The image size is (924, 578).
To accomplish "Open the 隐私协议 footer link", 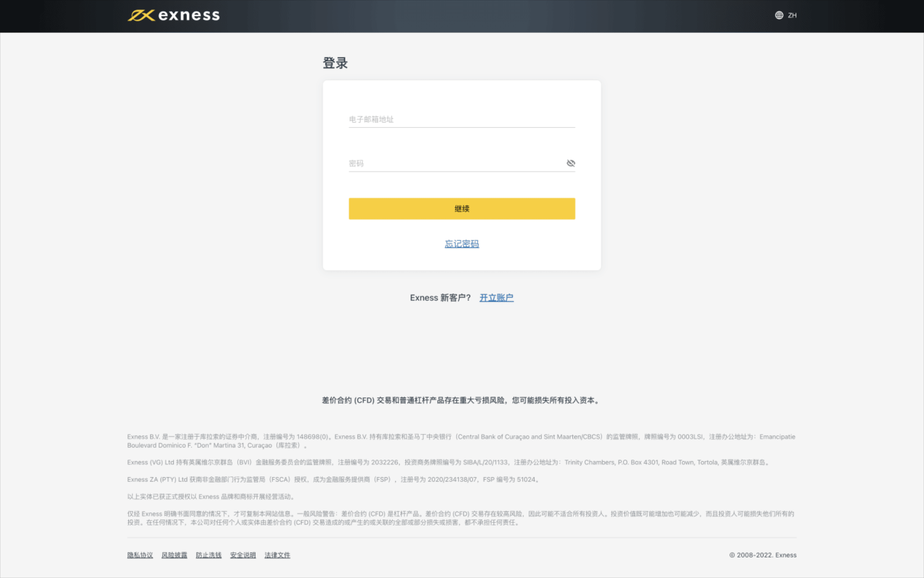I will (x=140, y=555).
